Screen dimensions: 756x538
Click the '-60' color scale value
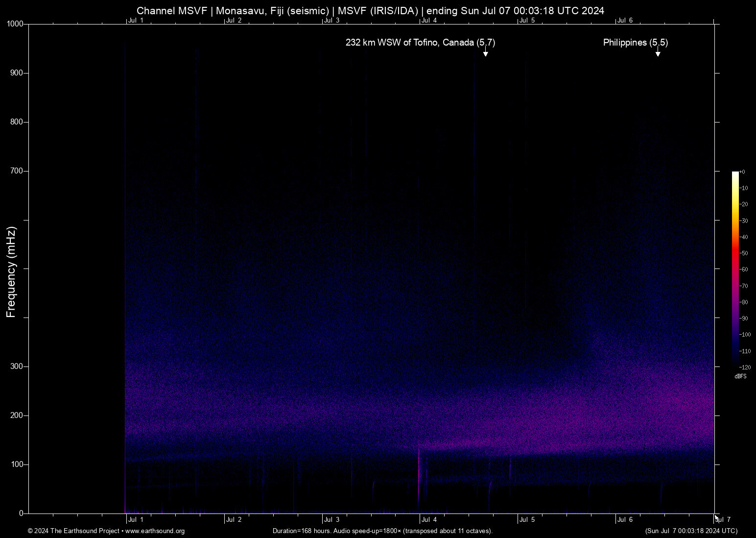pyautogui.click(x=744, y=269)
